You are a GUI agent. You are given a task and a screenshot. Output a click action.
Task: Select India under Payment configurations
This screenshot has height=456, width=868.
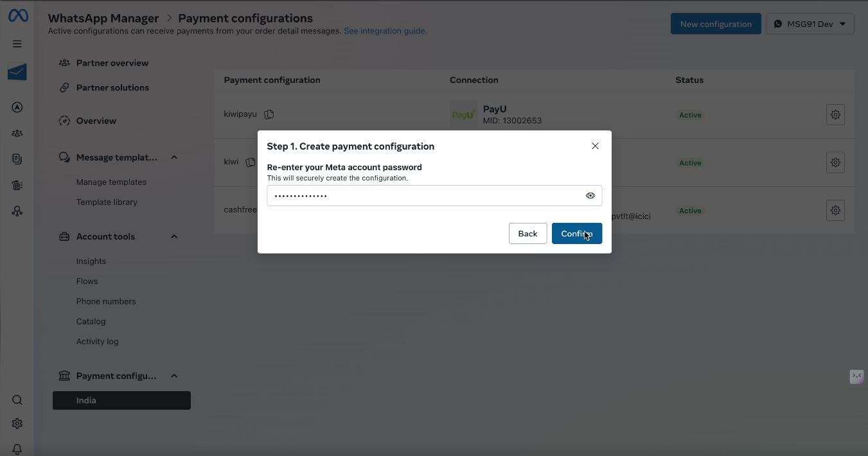point(121,400)
